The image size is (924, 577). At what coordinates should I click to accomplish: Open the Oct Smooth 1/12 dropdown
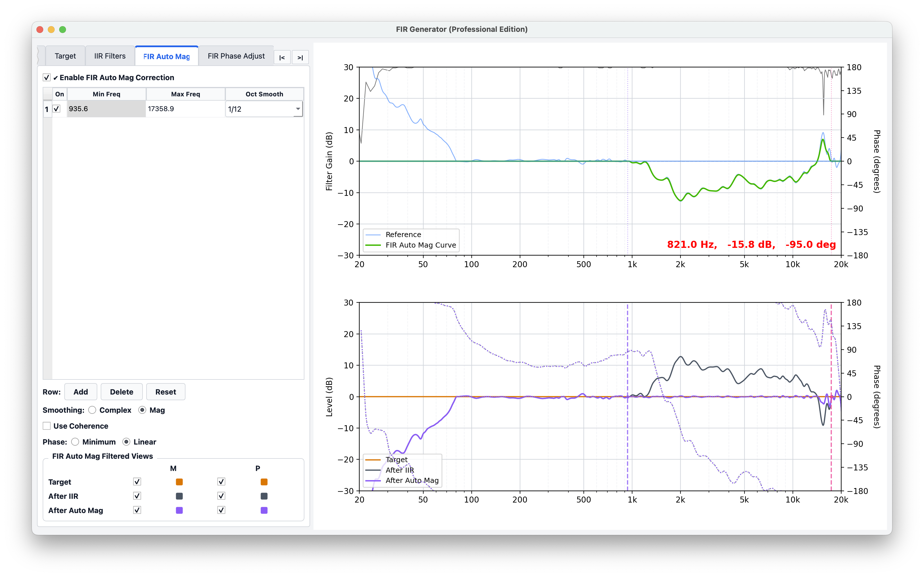coord(264,109)
